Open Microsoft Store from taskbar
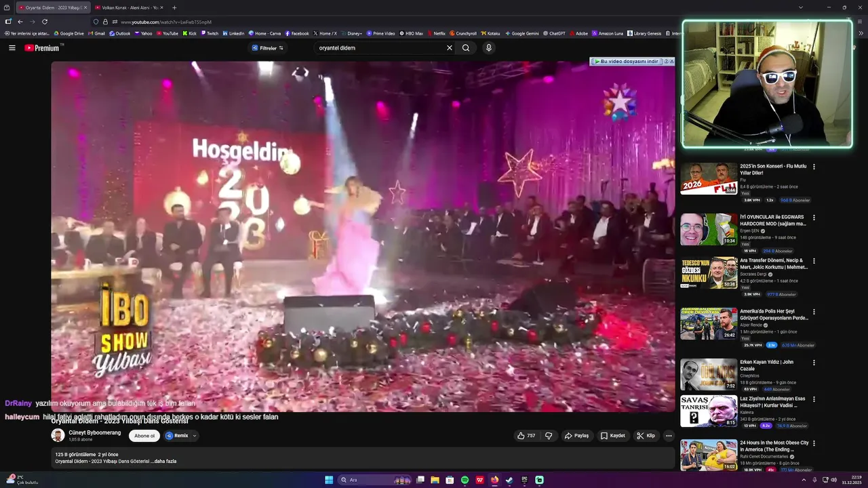This screenshot has height=488, width=868. (x=450, y=480)
